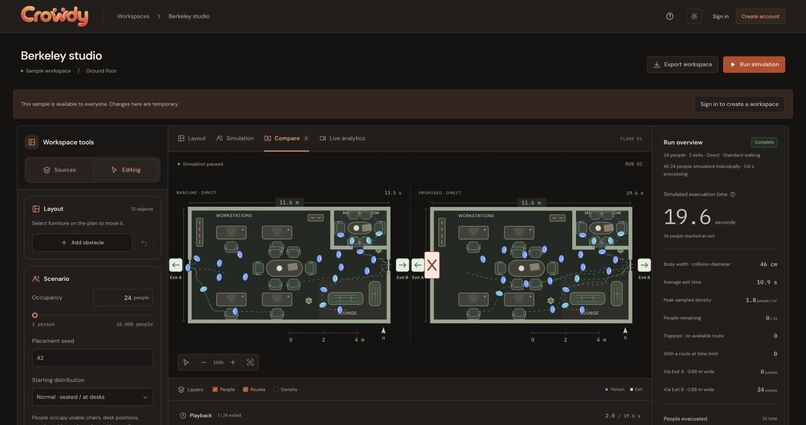The image size is (806, 425).
Task: Click Add obstacle button
Action: click(x=82, y=243)
